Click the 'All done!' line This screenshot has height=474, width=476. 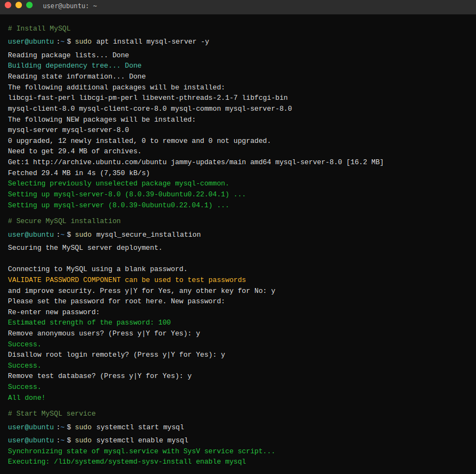pyautogui.click(x=26, y=397)
